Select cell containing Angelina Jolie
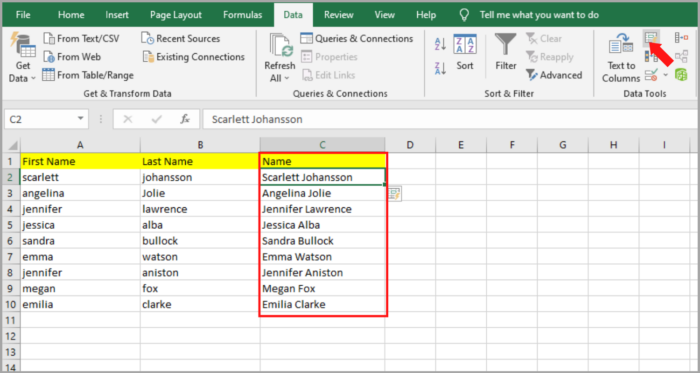 pos(322,193)
